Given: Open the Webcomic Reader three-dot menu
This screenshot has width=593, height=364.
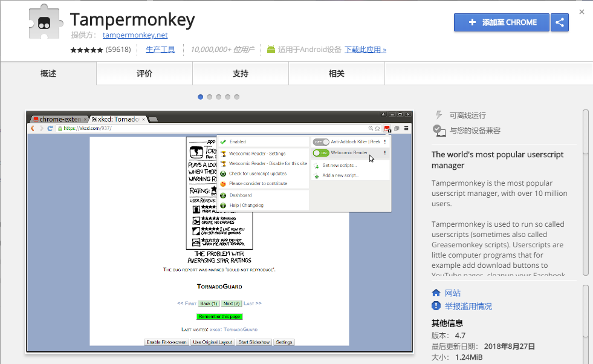Looking at the screenshot, I should [385, 153].
